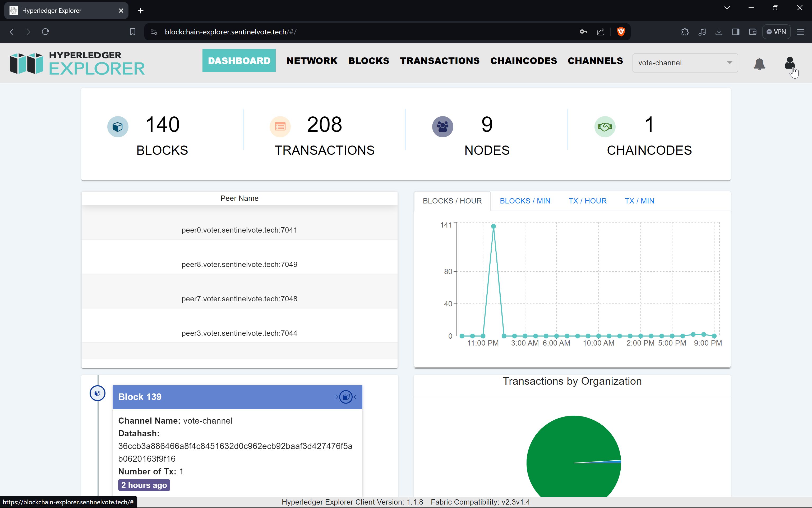Screen dimensions: 812x508
Task: Click the share page icon
Action: 601,31
